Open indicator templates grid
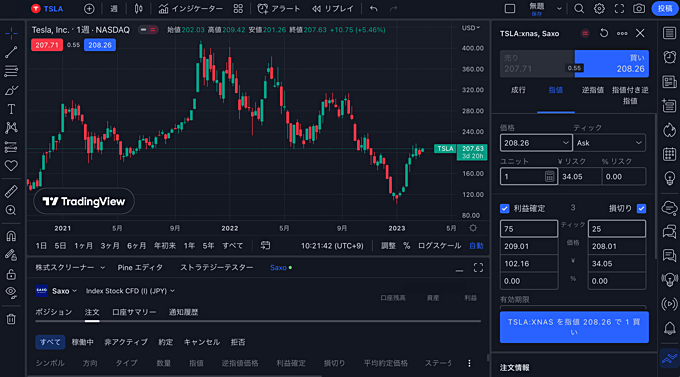The height and width of the screenshot is (377, 680). [238, 9]
